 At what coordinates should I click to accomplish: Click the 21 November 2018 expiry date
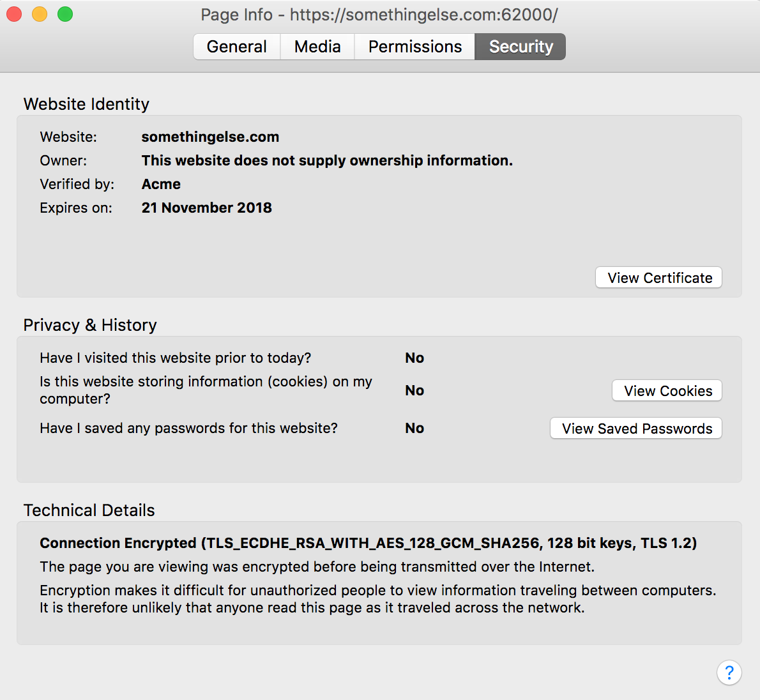coord(206,208)
